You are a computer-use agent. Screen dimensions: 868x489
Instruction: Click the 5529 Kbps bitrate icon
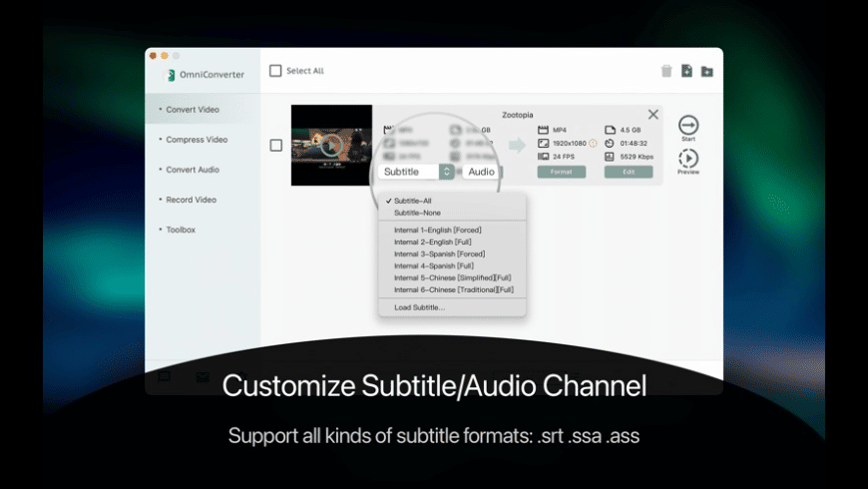coord(610,157)
